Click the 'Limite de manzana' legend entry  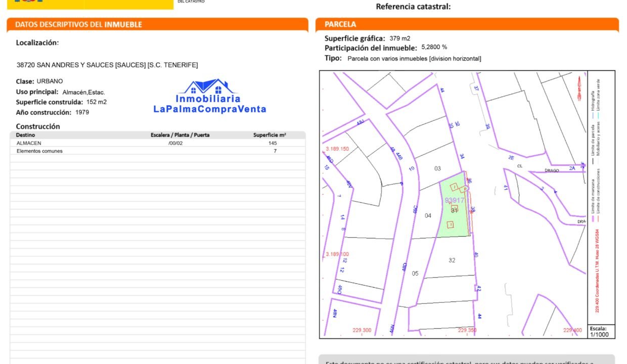pos(593,200)
